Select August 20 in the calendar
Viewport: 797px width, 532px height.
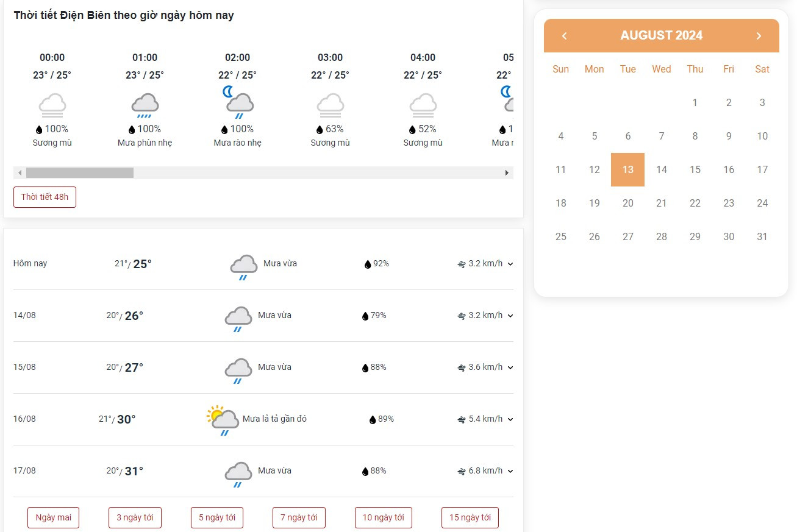coord(628,204)
